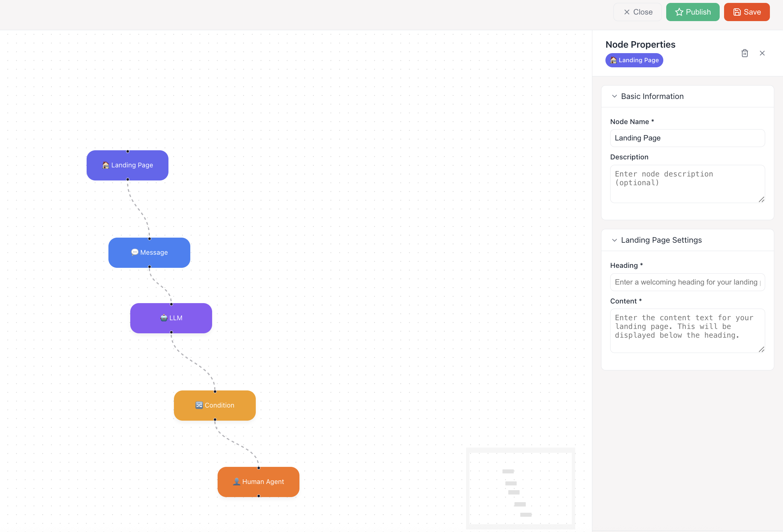Click the X icon inside the Close button
This screenshot has height=532, width=783.
[x=626, y=12]
